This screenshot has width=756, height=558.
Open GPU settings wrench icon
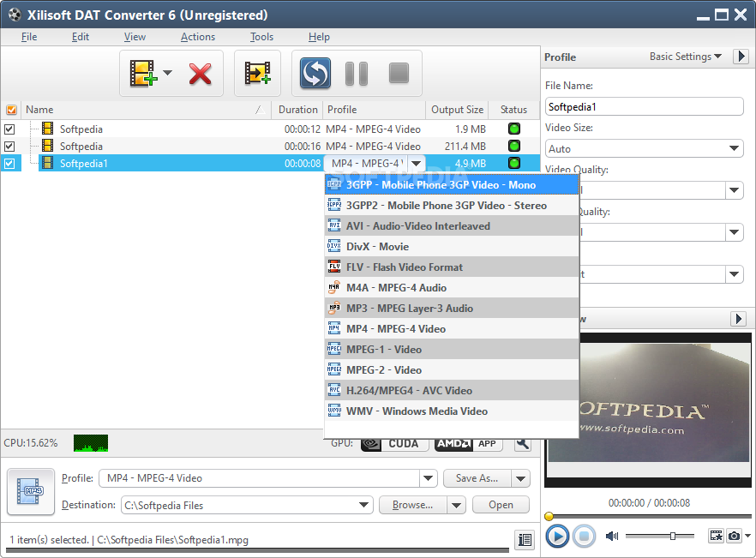(523, 444)
